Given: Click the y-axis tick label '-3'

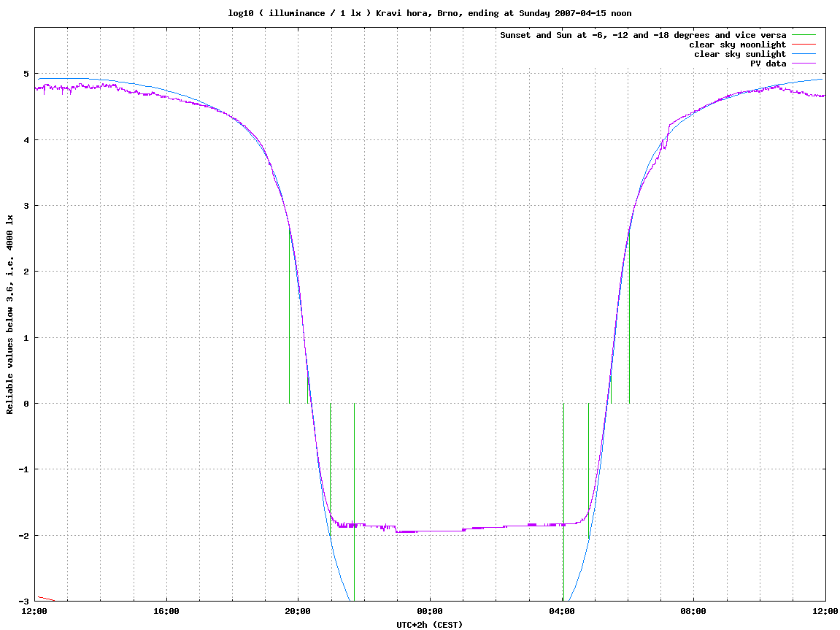Looking at the screenshot, I should (x=24, y=601).
